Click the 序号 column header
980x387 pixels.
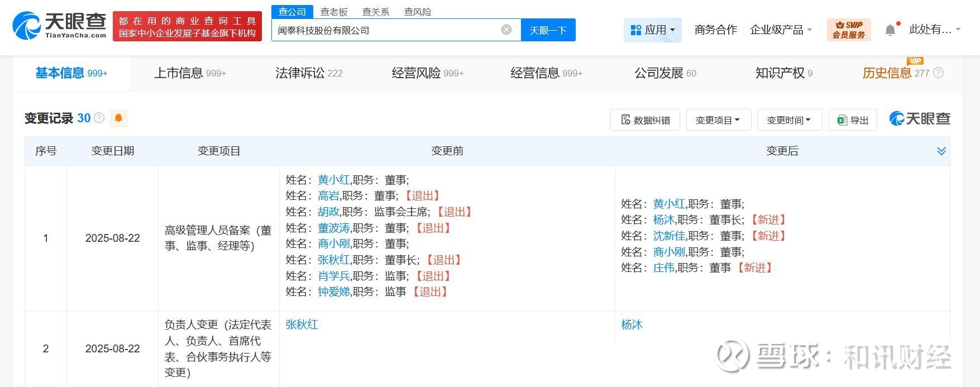pos(46,151)
